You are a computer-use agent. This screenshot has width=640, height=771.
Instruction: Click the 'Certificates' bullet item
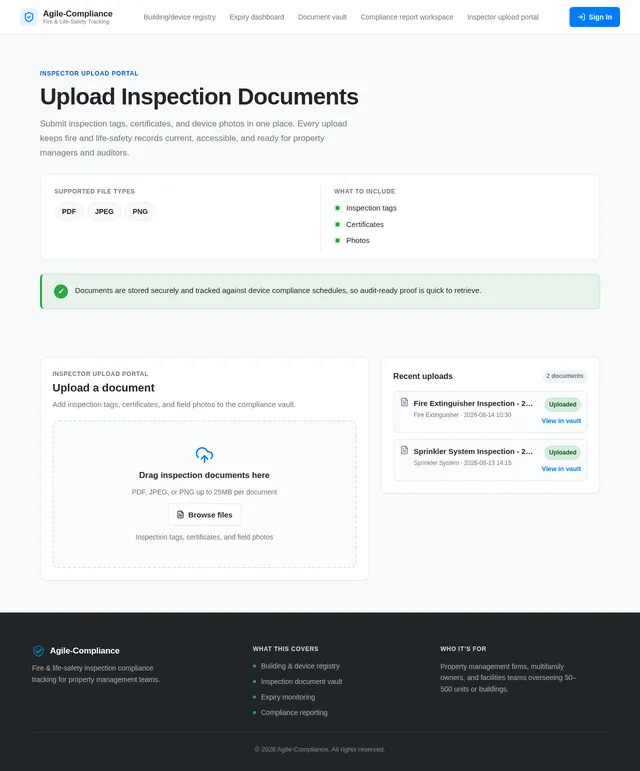[365, 224]
